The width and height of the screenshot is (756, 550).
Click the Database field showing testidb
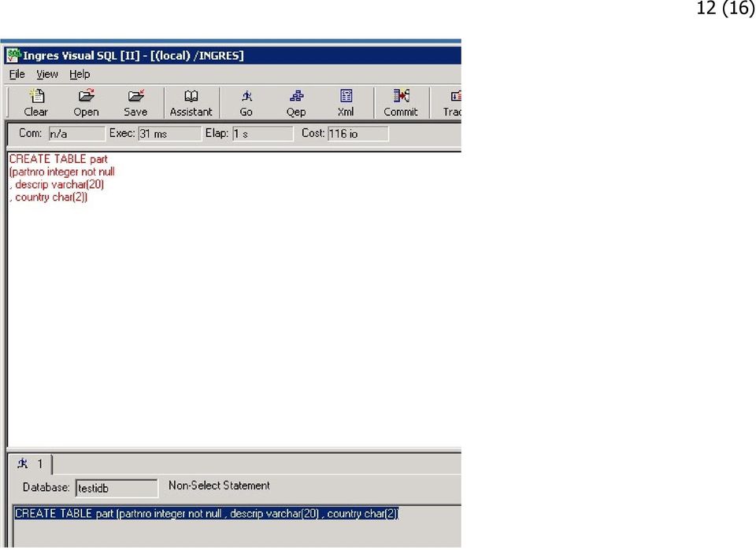[117, 488]
